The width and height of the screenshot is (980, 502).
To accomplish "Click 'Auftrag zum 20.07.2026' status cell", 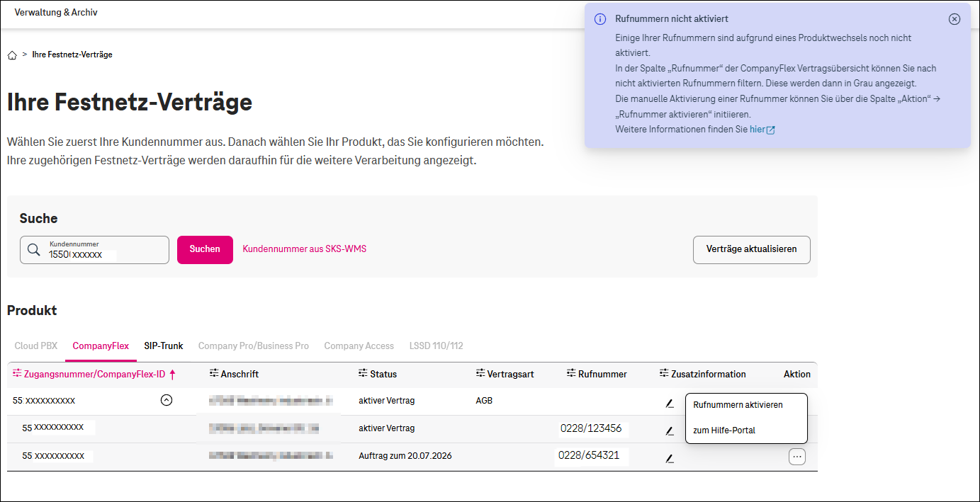I will coord(405,456).
